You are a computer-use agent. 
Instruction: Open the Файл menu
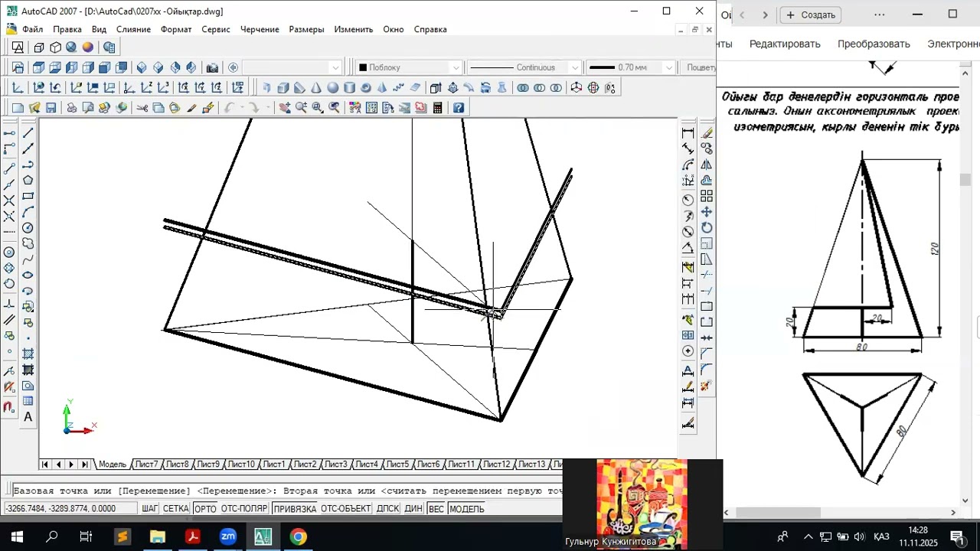[32, 29]
